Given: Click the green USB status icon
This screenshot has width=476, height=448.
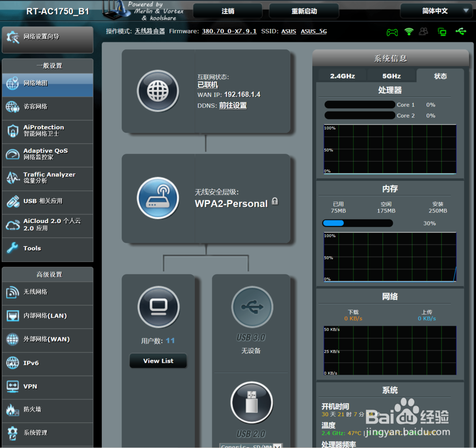Looking at the screenshot, I should click(461, 31).
